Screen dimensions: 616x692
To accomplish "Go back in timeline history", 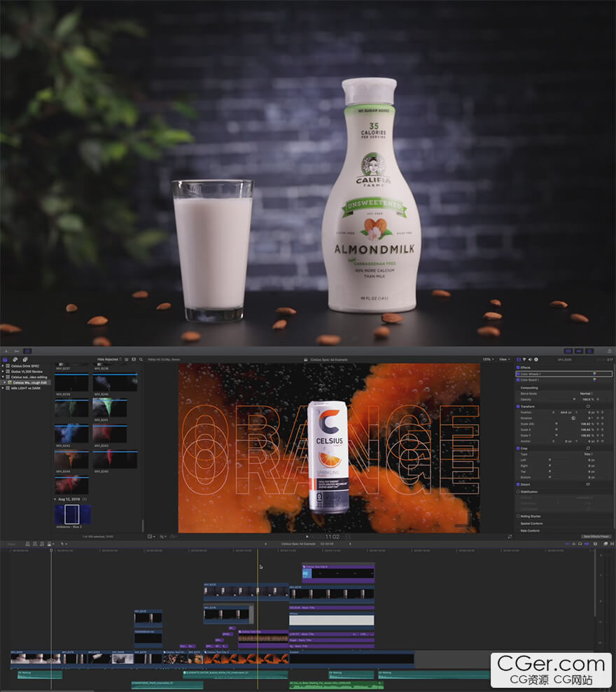I will point(265,544).
